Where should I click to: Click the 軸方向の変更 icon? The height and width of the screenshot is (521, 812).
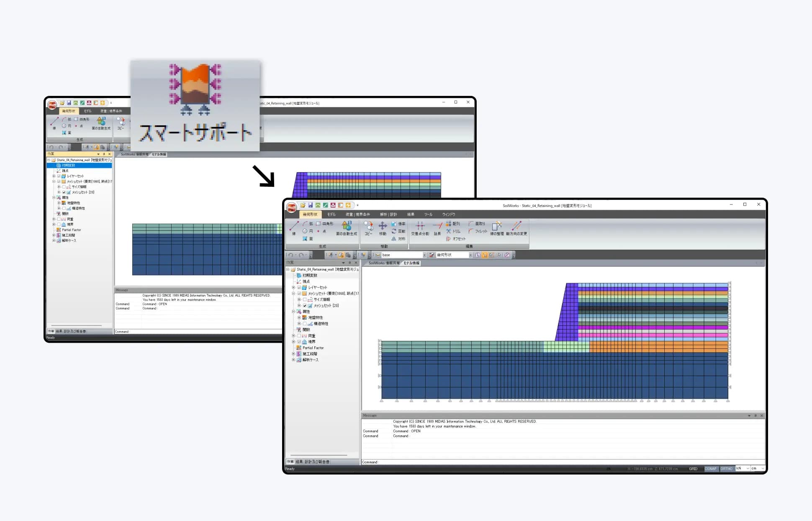click(516, 228)
